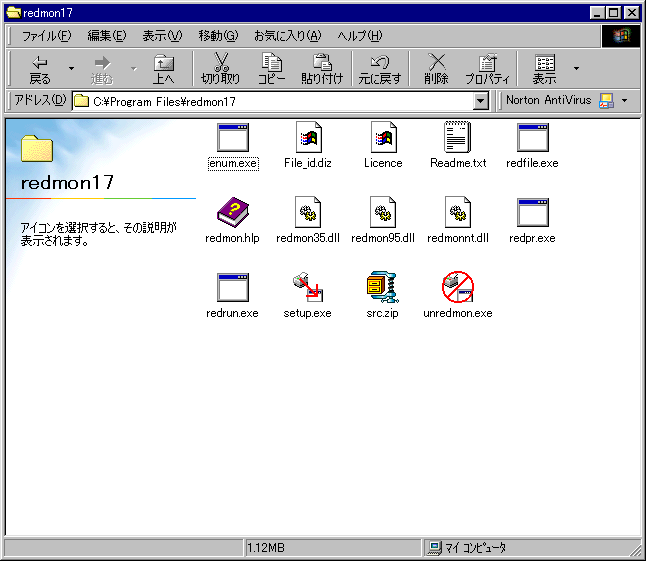The width and height of the screenshot is (646, 561).
Task: Click the Undo (元に戻す) toolbar button
Action: pos(379,69)
